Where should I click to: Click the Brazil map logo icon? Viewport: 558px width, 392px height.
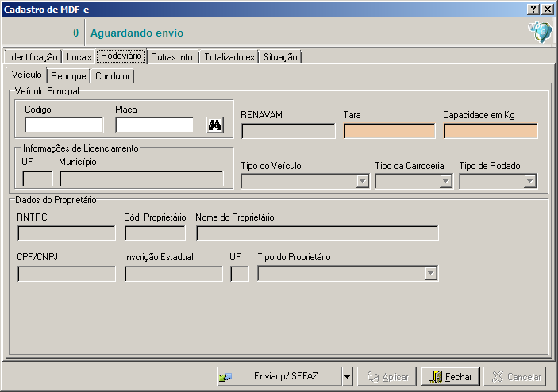point(539,33)
